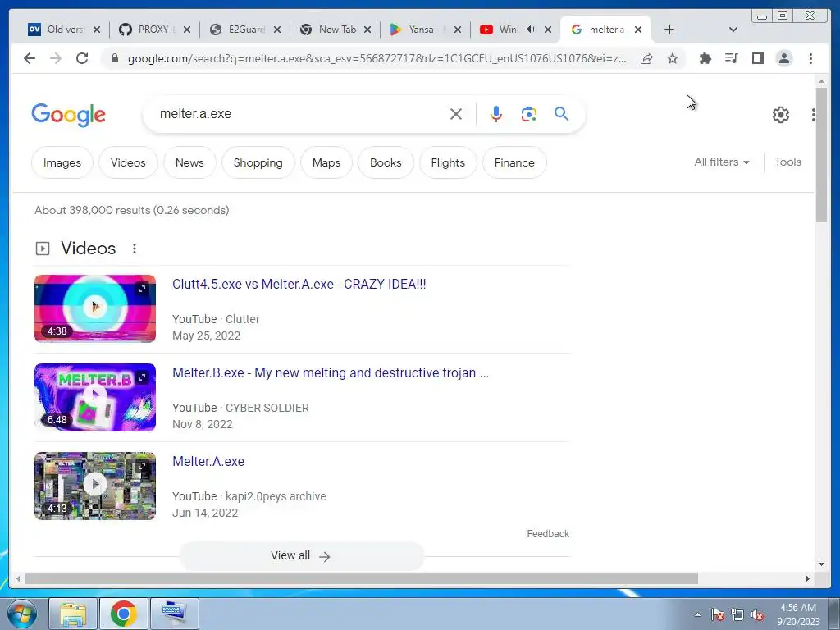Submit search with magnifier icon
Image resolution: width=840 pixels, height=630 pixels.
pyautogui.click(x=561, y=113)
